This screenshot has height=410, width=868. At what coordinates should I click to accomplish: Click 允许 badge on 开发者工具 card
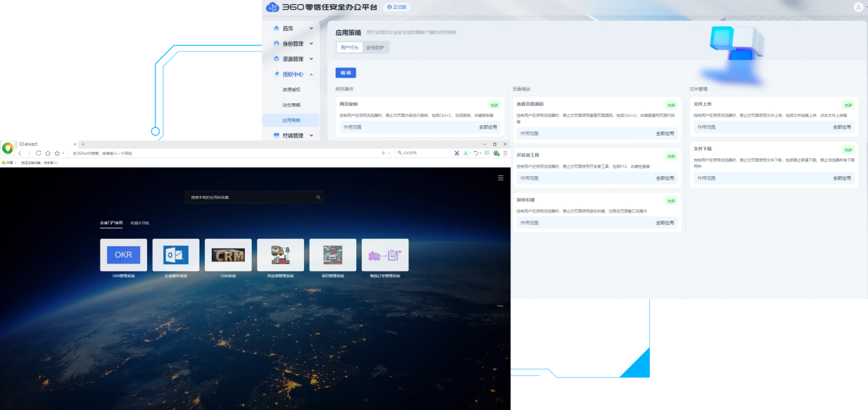tap(671, 156)
